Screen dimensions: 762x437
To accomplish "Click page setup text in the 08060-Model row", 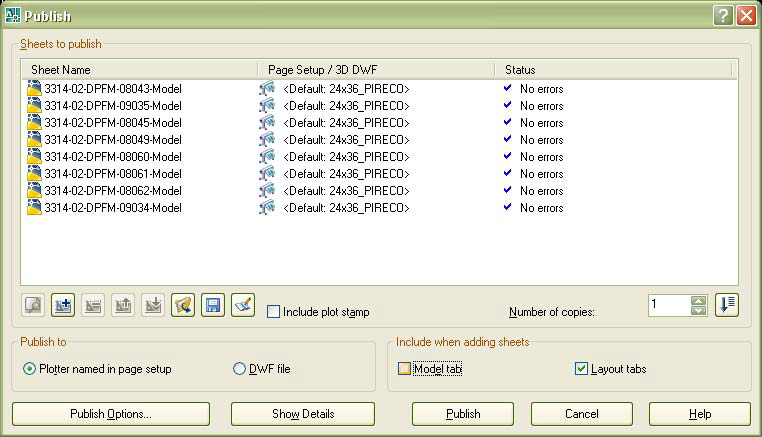I will 346,157.
